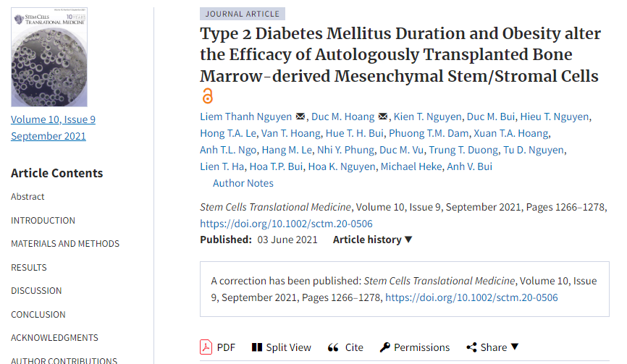Click envelope icon beside Duc M. Hoang

[x=383, y=117]
